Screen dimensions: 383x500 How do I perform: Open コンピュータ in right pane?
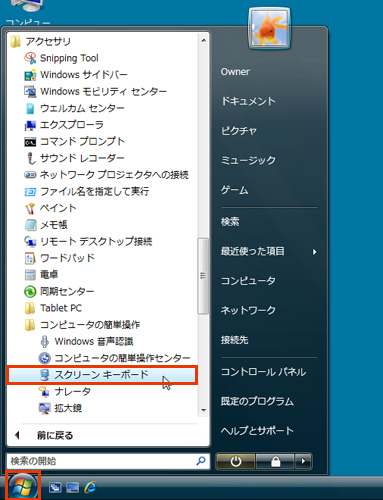248,281
